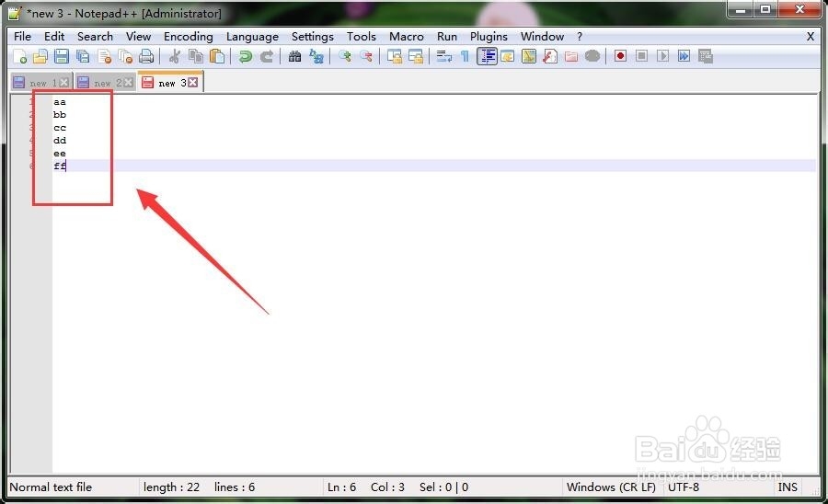Close the new 1 tab
Viewport: 828px width, 504px height.
[x=63, y=83]
